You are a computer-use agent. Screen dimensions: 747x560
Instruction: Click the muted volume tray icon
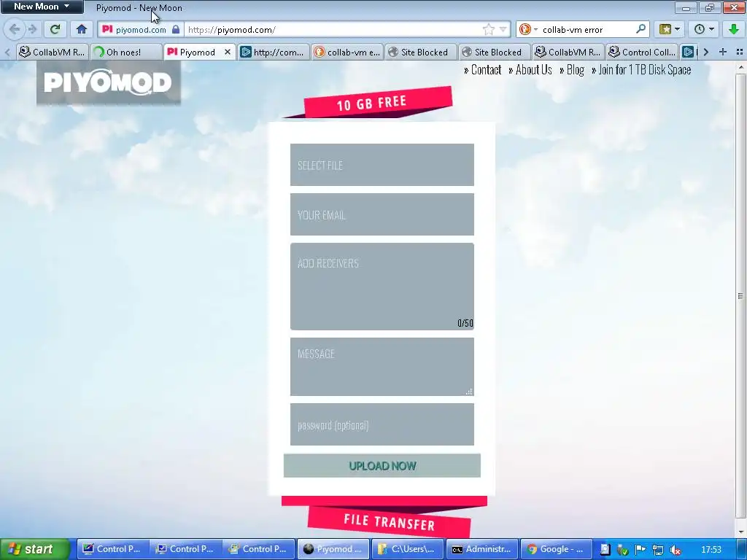tap(675, 550)
